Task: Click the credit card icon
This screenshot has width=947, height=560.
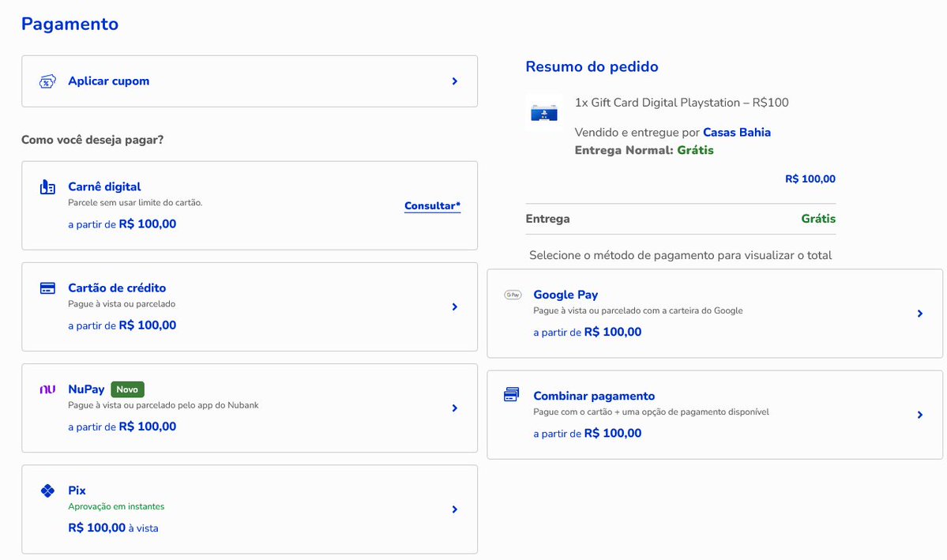Action: tap(47, 288)
